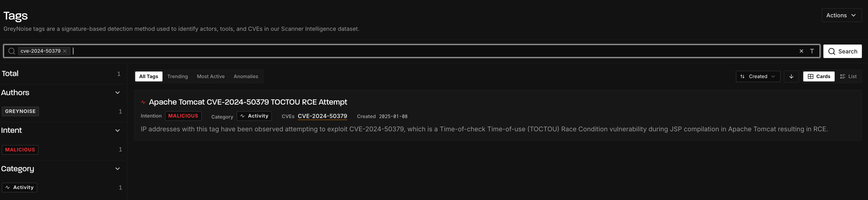Collapse the Intent filter section
Viewport: 868px width, 200px height.
point(118,131)
